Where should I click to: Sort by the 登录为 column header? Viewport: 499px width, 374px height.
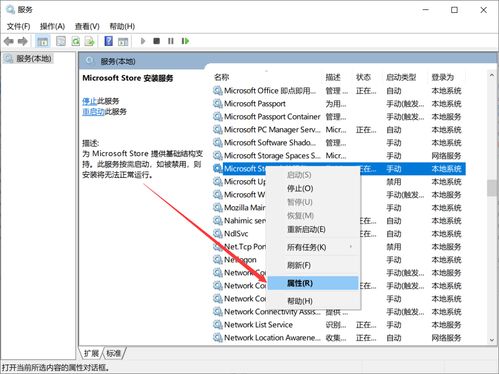(x=443, y=77)
